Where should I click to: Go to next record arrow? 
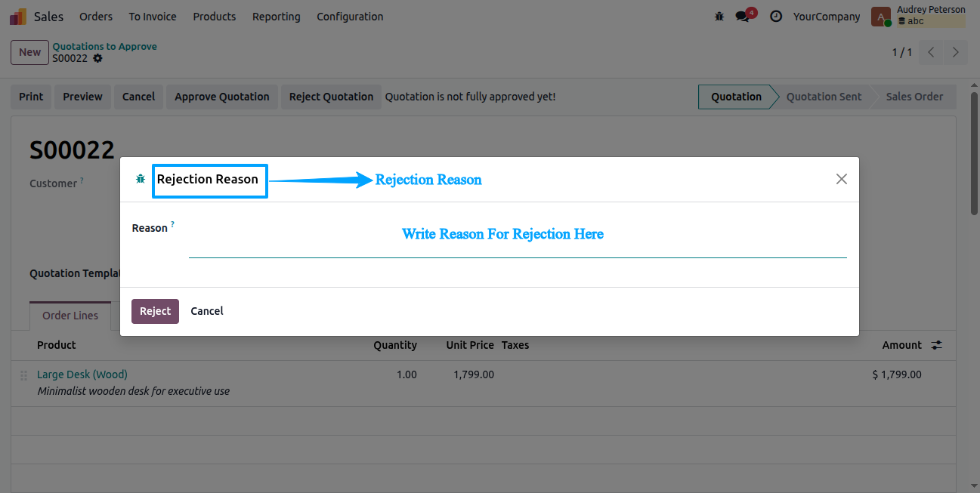pos(956,52)
